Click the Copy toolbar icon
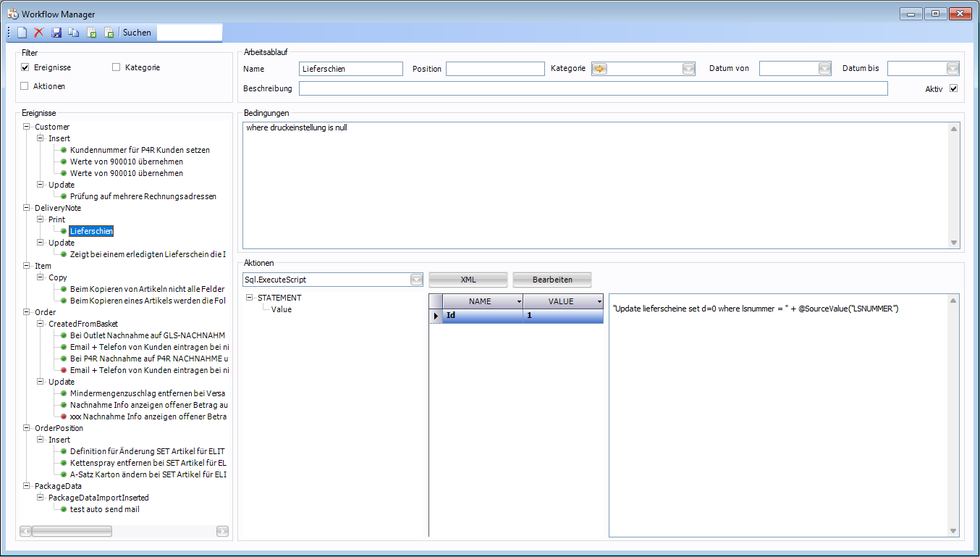 74,33
